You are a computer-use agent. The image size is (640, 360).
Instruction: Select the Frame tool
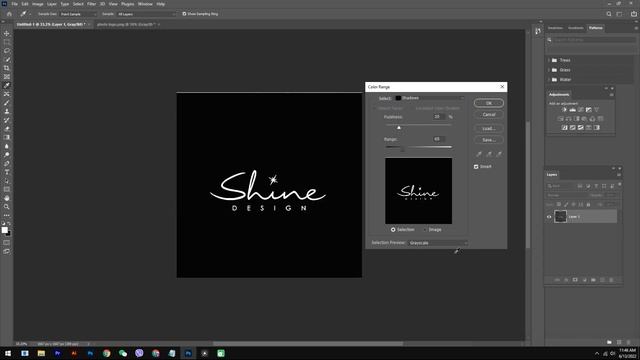click(7, 77)
